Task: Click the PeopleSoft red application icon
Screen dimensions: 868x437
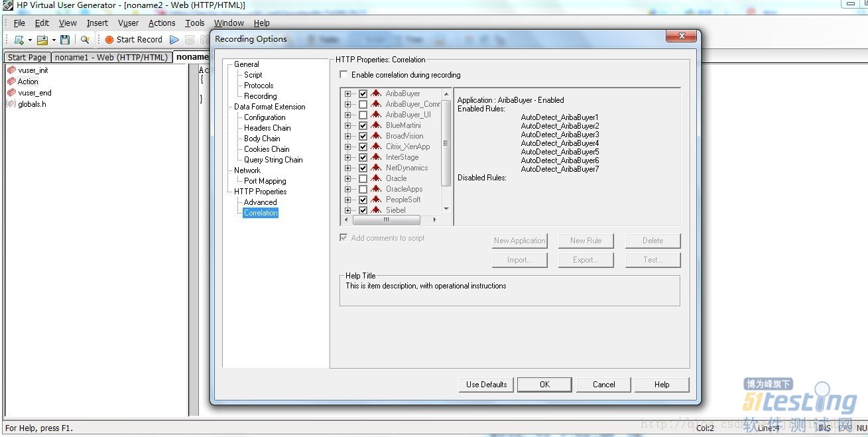Action: [x=376, y=200]
